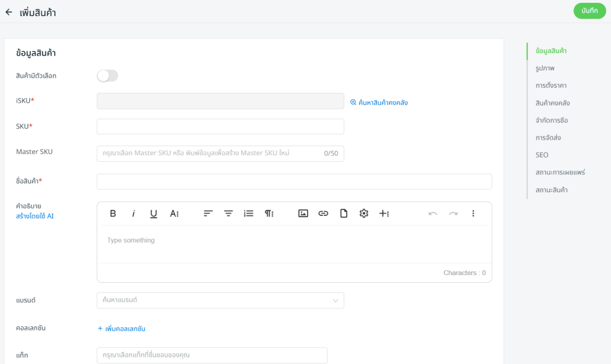This screenshot has height=364, width=611.
Task: Select การตั้งราคา in the side navigation
Action: pos(551,85)
